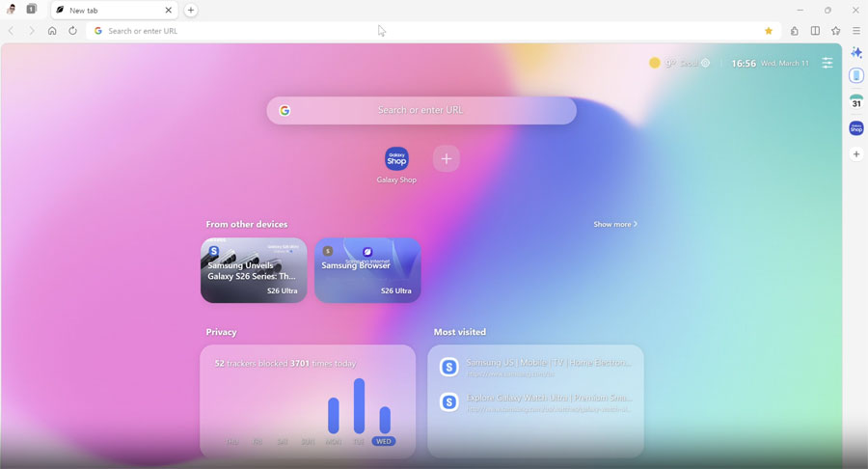Click the TUE bar in tracker chart

(360, 406)
